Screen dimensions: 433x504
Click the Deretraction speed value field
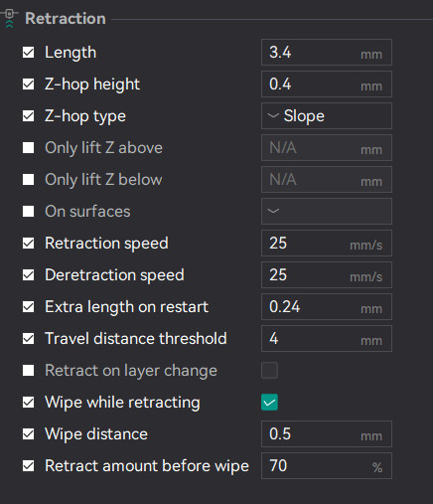click(x=327, y=275)
